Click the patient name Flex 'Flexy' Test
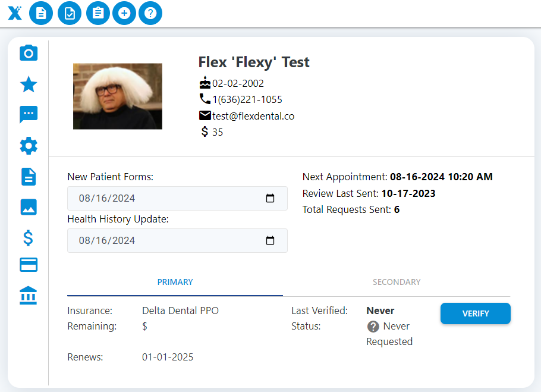 point(254,62)
